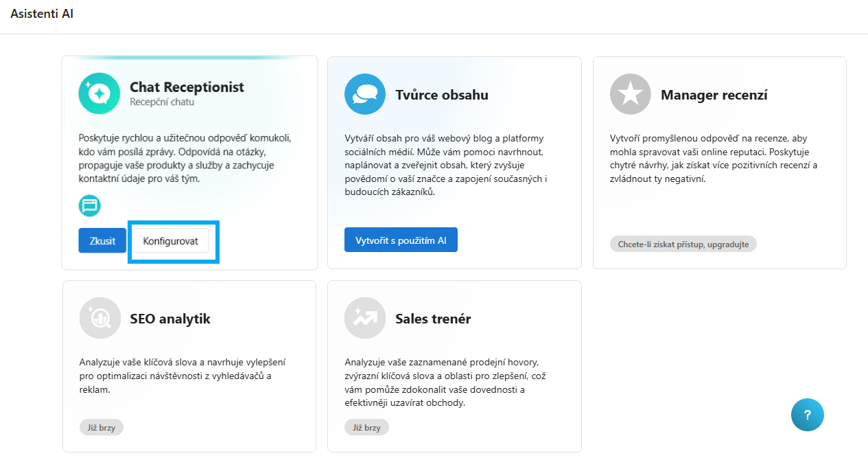Open the Konfigurovat settings for Chat Receptionist
Screen dimensions: 868x467
coord(171,241)
